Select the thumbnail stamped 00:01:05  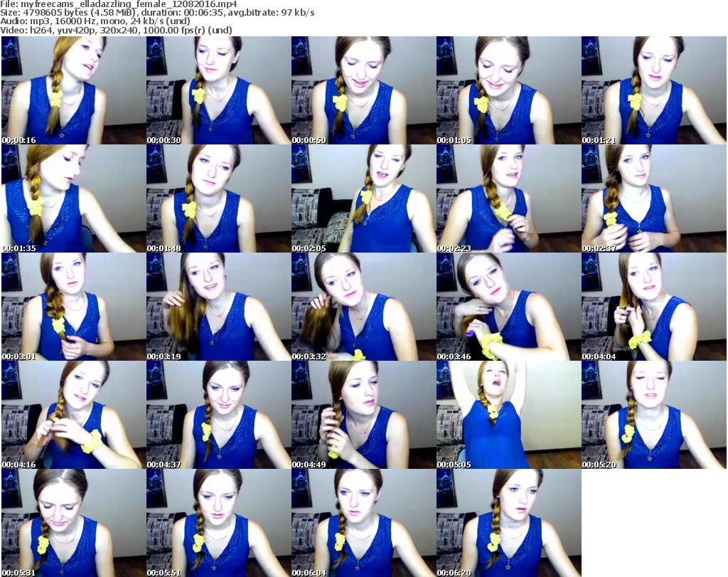tap(508, 90)
